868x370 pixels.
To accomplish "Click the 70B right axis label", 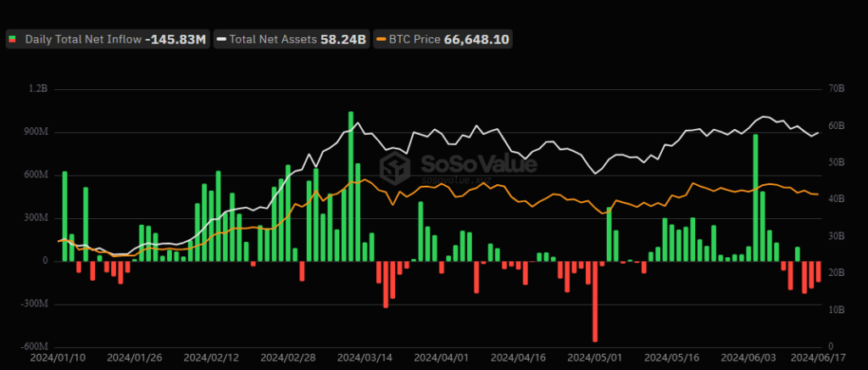I will [837, 88].
